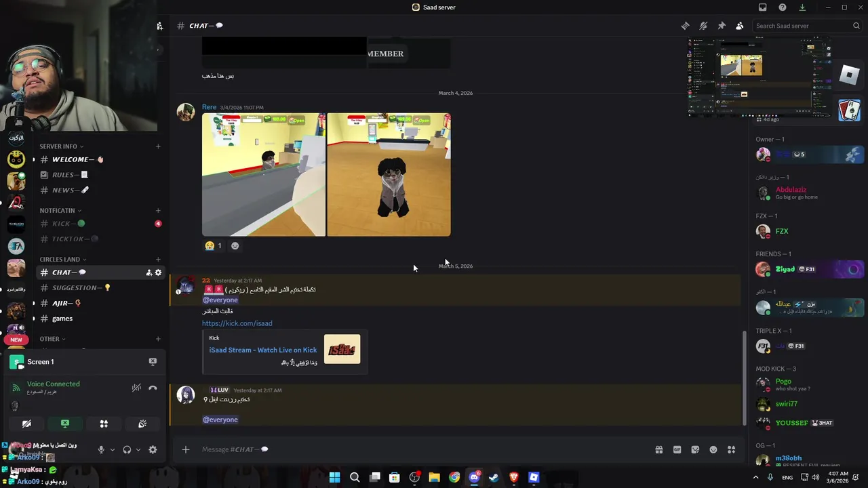
Task: Open the emoji picker
Action: pos(713,449)
